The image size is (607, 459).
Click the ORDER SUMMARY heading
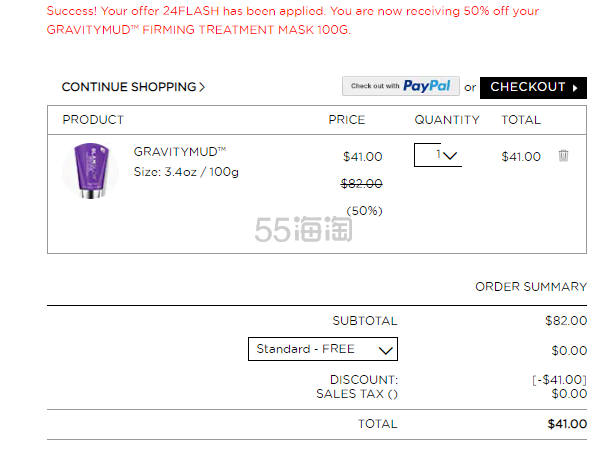point(531,286)
